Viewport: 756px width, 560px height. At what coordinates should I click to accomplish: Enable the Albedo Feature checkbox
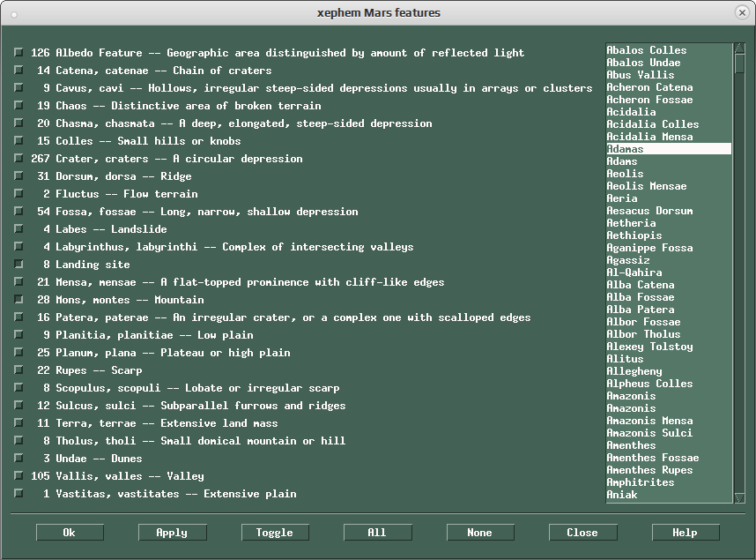point(19,52)
